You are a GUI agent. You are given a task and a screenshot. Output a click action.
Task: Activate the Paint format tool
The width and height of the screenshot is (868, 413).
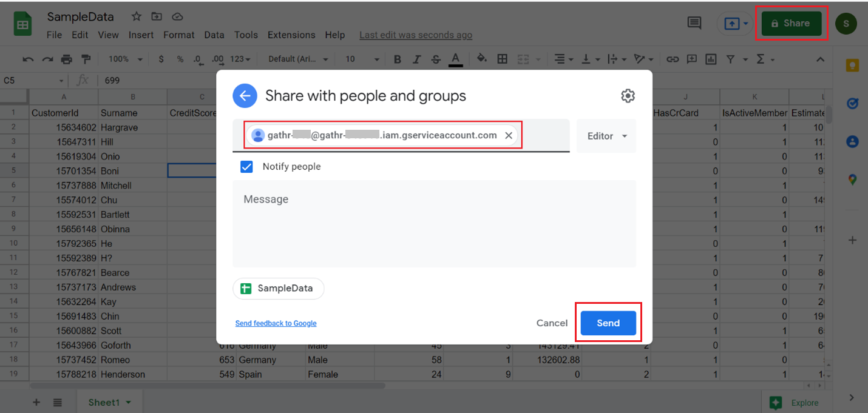[85, 59]
